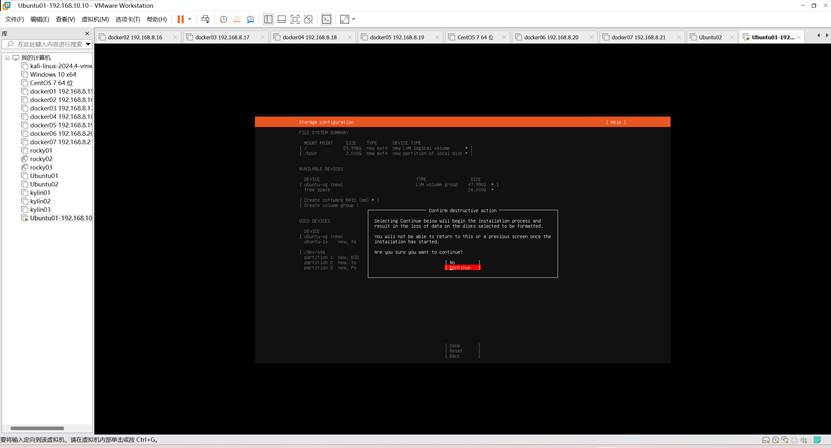Viewport: 831px width, 448px height.
Task: Select docker01 in the library tree
Action: pos(56,91)
